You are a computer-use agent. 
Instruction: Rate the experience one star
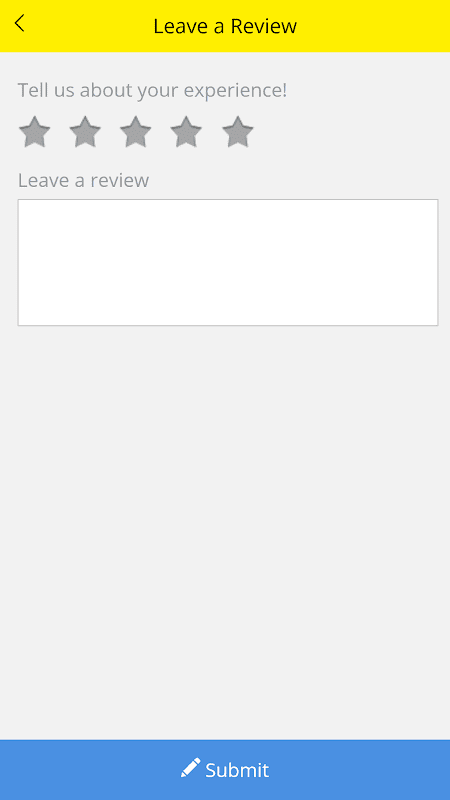(x=35, y=132)
